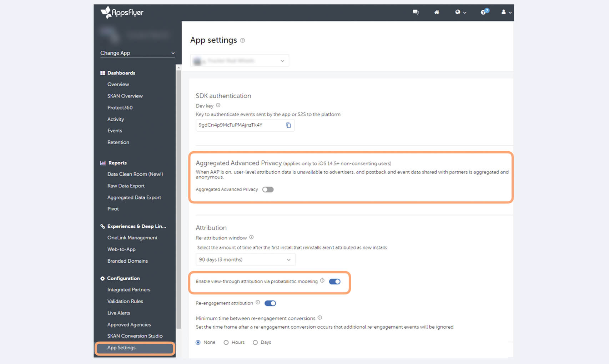This screenshot has width=609, height=364.
Task: Open the chat messages icon
Action: pos(416,12)
